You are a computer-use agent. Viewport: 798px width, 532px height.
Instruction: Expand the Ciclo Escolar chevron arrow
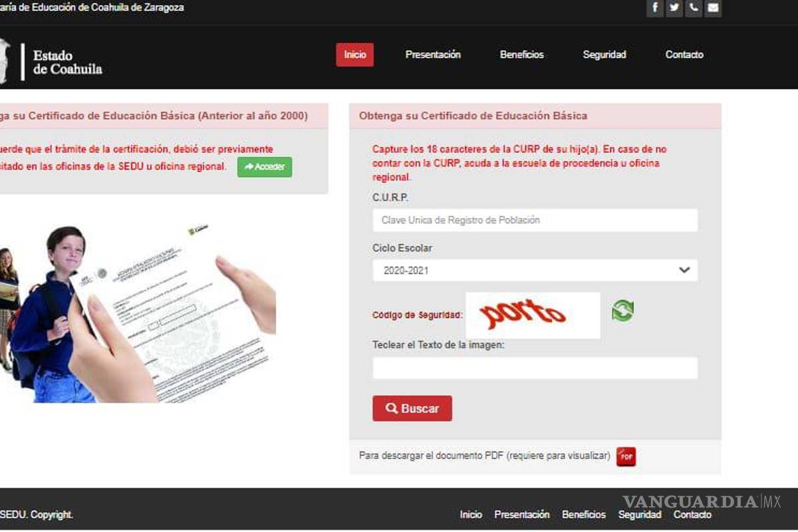coord(683,270)
